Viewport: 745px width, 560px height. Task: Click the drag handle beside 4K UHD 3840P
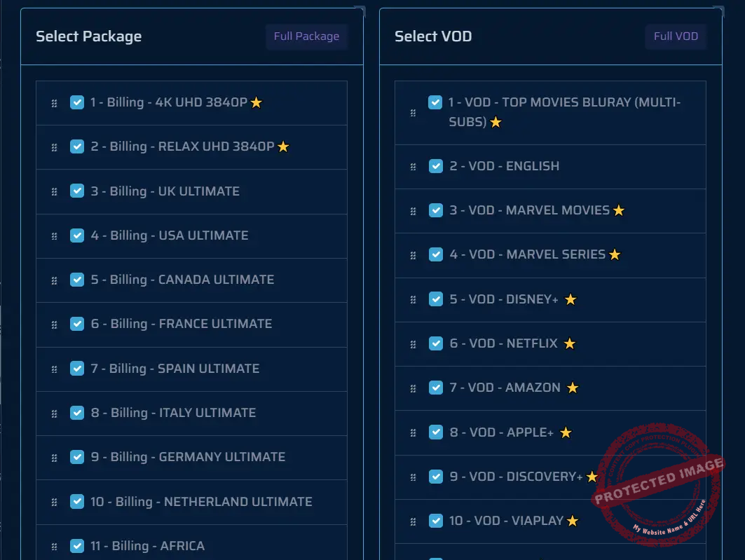(54, 104)
